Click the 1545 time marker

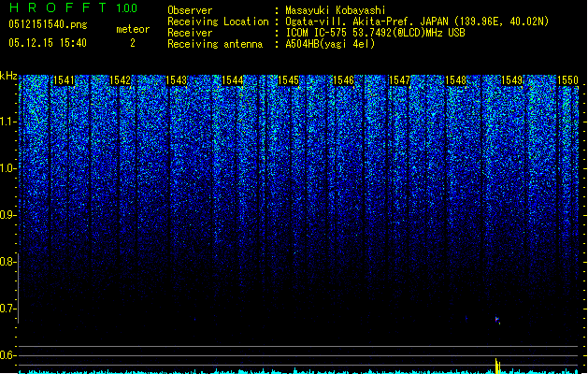pos(288,80)
